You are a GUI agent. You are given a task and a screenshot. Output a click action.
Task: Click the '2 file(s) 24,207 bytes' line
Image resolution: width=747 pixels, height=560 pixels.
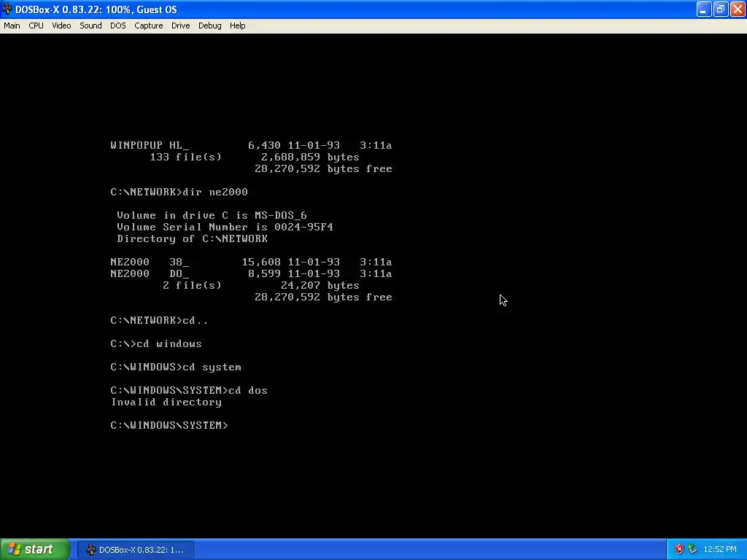261,285
